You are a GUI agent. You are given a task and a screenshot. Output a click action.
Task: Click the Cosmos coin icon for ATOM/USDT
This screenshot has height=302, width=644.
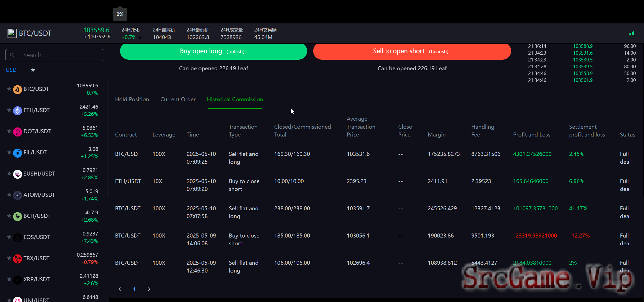click(17, 195)
